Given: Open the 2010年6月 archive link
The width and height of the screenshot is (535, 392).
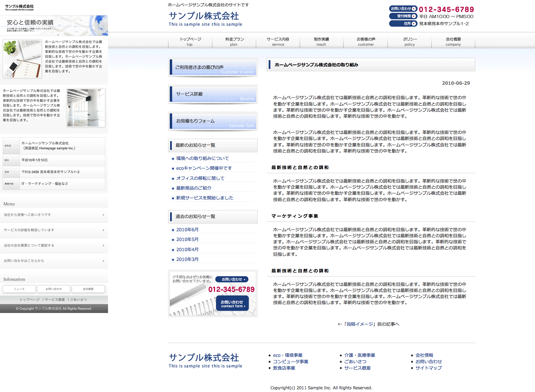Looking at the screenshot, I should click(x=187, y=230).
